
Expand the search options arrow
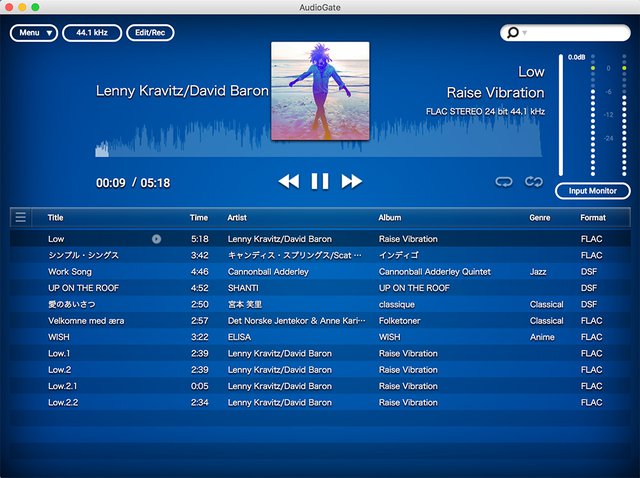tap(524, 33)
